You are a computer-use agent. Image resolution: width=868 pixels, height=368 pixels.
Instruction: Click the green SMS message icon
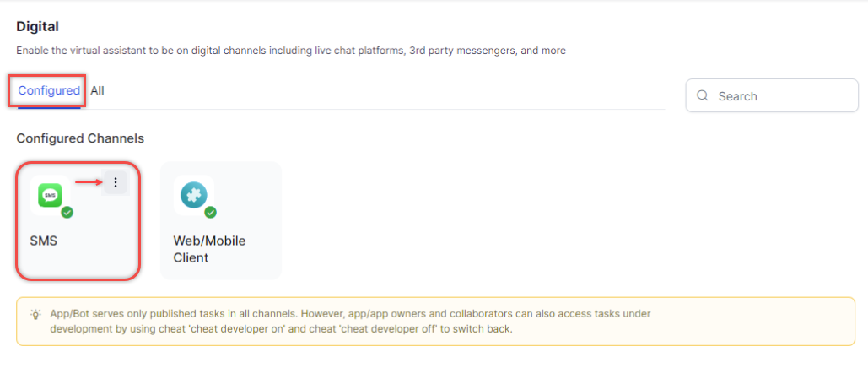click(x=50, y=195)
